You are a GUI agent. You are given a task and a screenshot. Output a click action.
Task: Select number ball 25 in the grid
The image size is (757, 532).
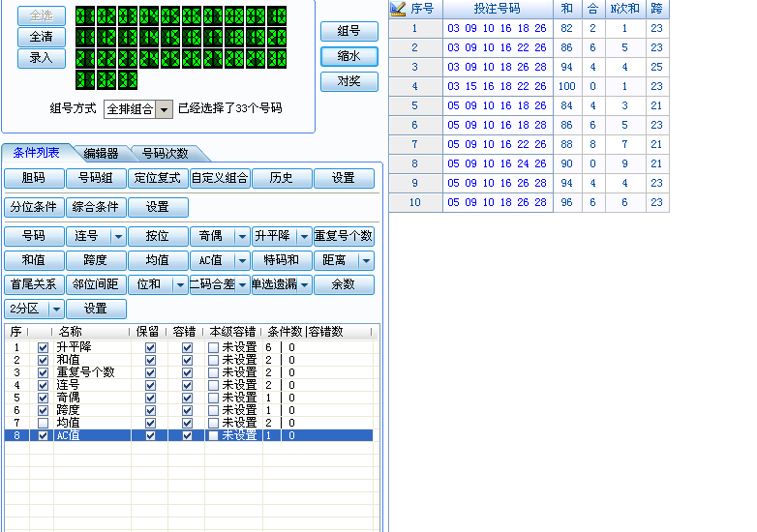coord(170,58)
